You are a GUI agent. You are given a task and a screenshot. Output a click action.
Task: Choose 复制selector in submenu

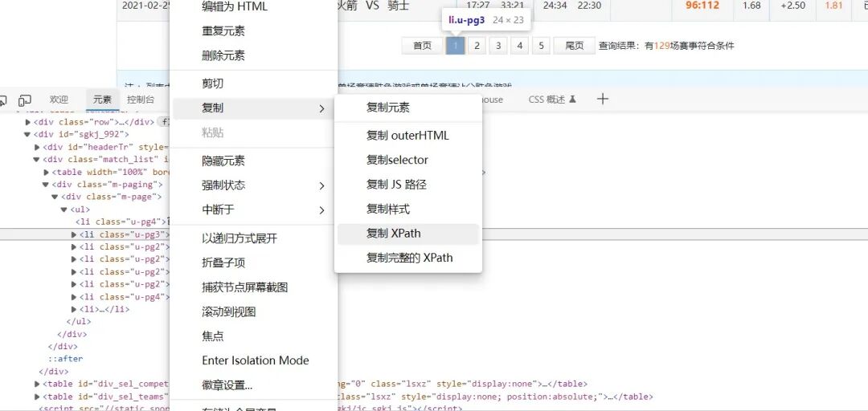tap(397, 160)
